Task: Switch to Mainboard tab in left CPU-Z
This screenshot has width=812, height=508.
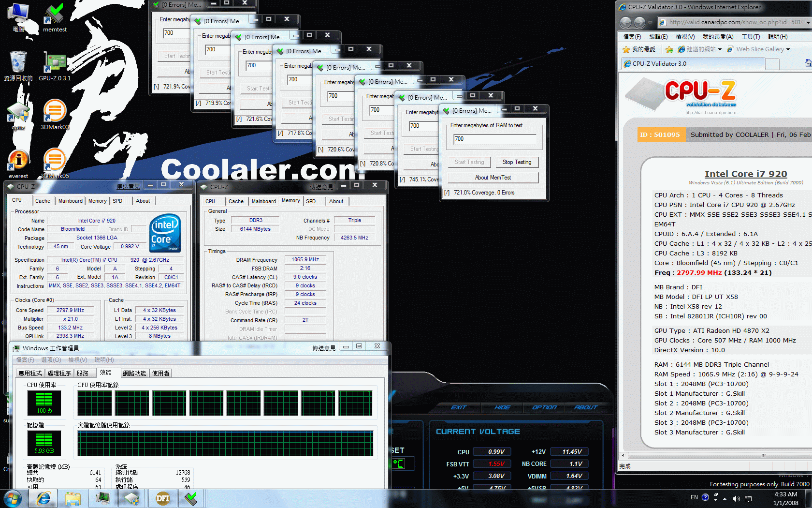Action: click(71, 201)
